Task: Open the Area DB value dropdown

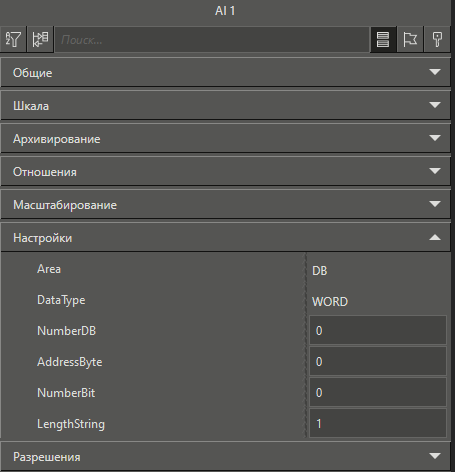Action: (378, 270)
